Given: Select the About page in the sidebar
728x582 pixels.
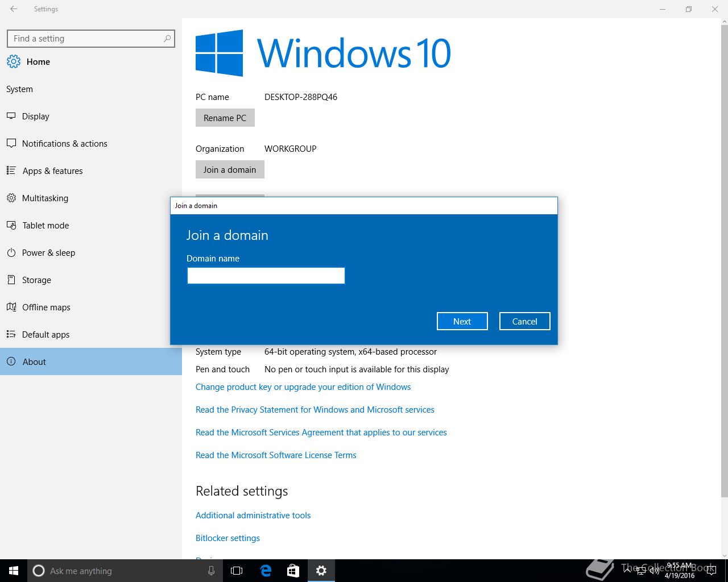Looking at the screenshot, I should point(91,361).
